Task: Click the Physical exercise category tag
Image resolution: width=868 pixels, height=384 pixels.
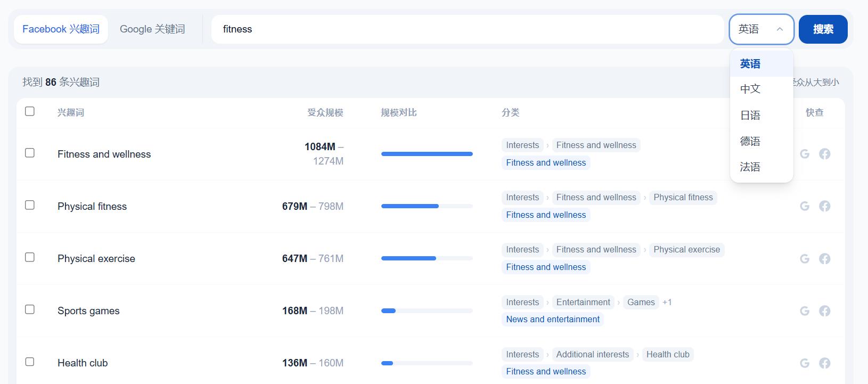Action: click(687, 250)
